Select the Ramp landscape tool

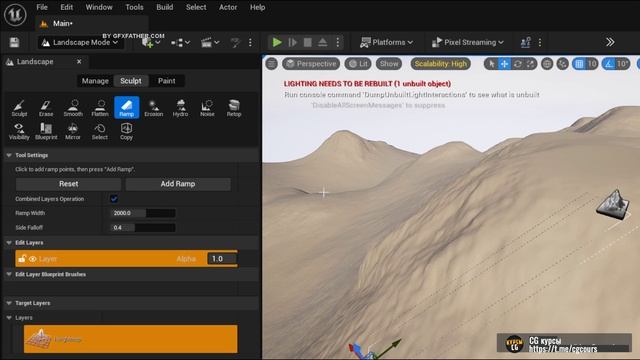(127, 108)
